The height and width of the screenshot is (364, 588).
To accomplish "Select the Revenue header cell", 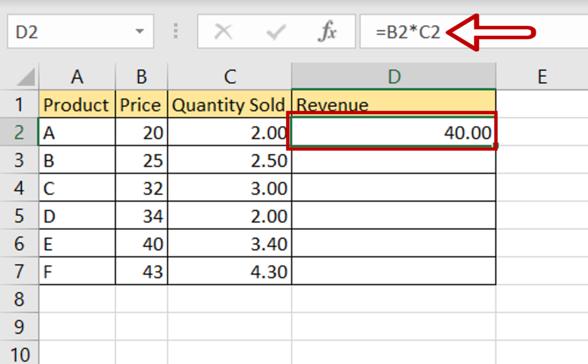I will (394, 104).
